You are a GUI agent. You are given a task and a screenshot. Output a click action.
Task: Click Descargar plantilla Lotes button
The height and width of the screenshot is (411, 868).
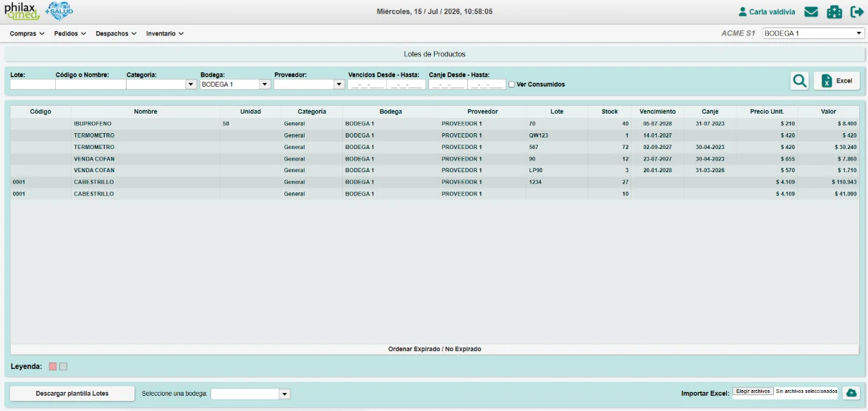tap(72, 394)
